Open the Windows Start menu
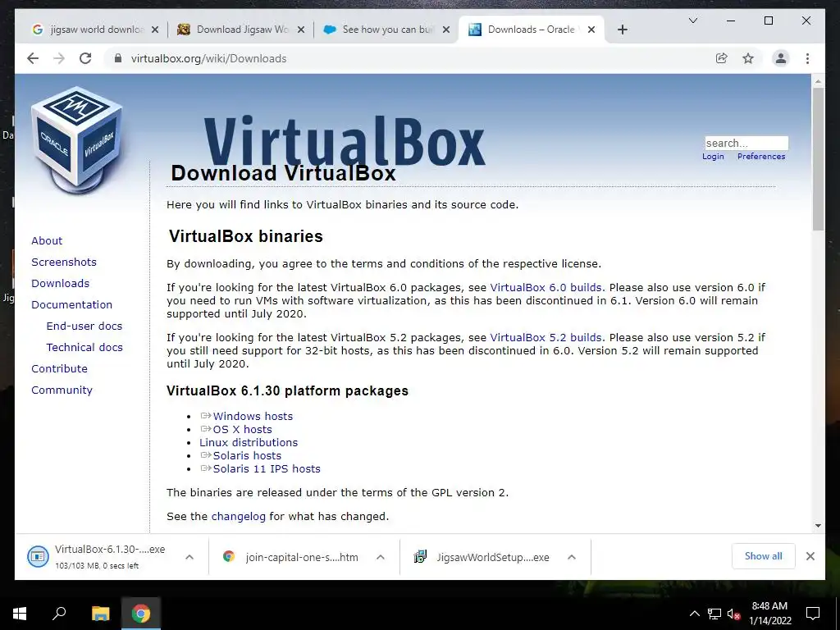Screen dimensions: 840x630 coord(20,614)
